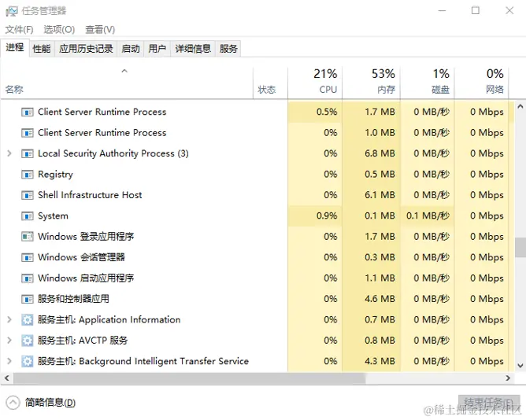Click the horizontal scrollbar right arrow

click(x=508, y=378)
